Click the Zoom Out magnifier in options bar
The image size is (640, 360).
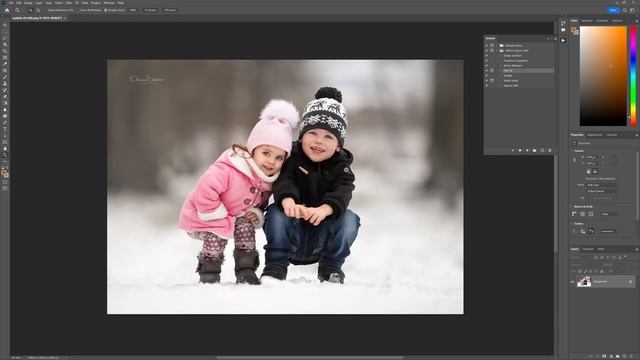tap(38, 10)
